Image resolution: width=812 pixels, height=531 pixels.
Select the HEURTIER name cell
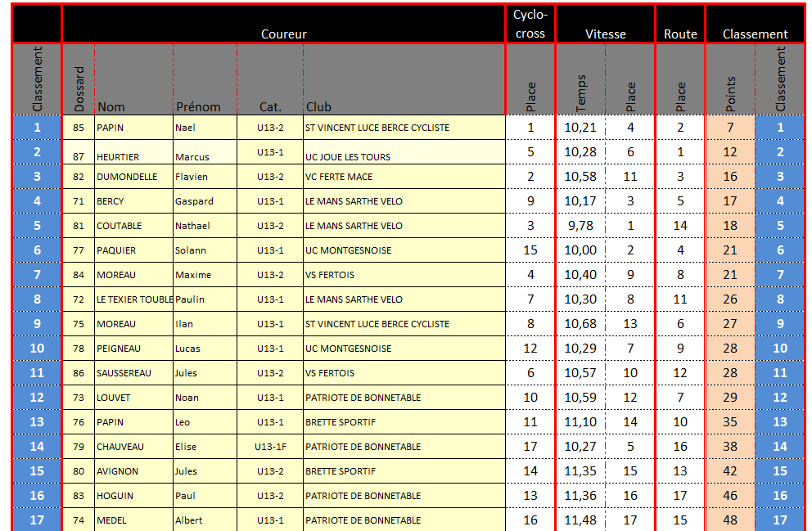(118, 156)
